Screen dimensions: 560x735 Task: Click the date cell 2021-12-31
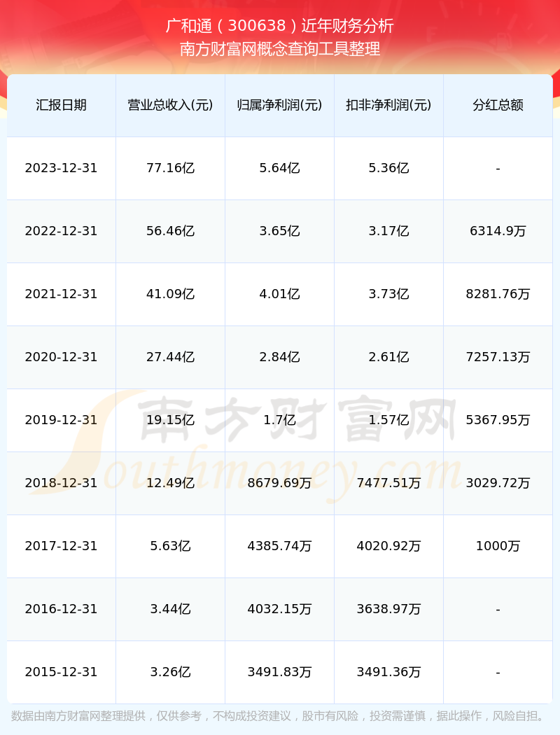click(62, 294)
